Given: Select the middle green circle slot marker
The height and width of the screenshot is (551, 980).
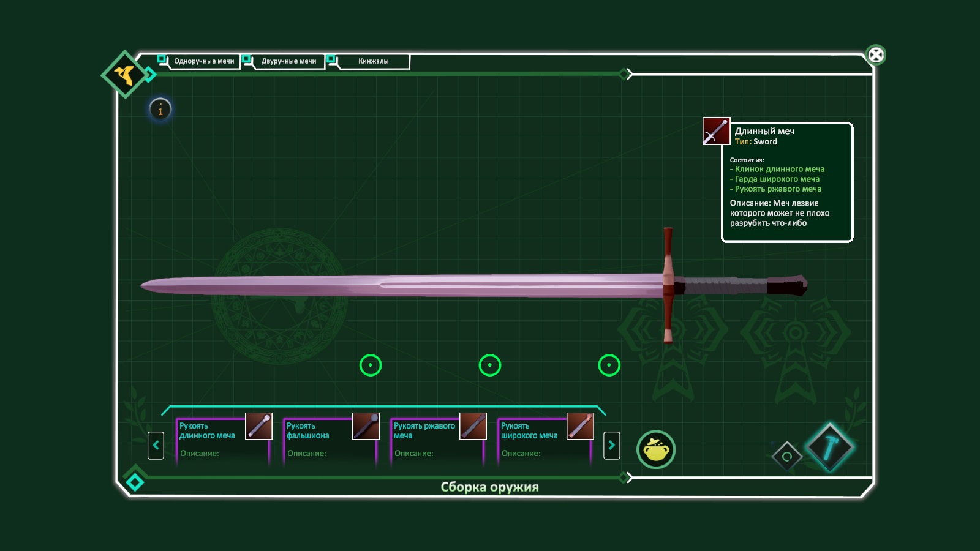Looking at the screenshot, I should [490, 365].
